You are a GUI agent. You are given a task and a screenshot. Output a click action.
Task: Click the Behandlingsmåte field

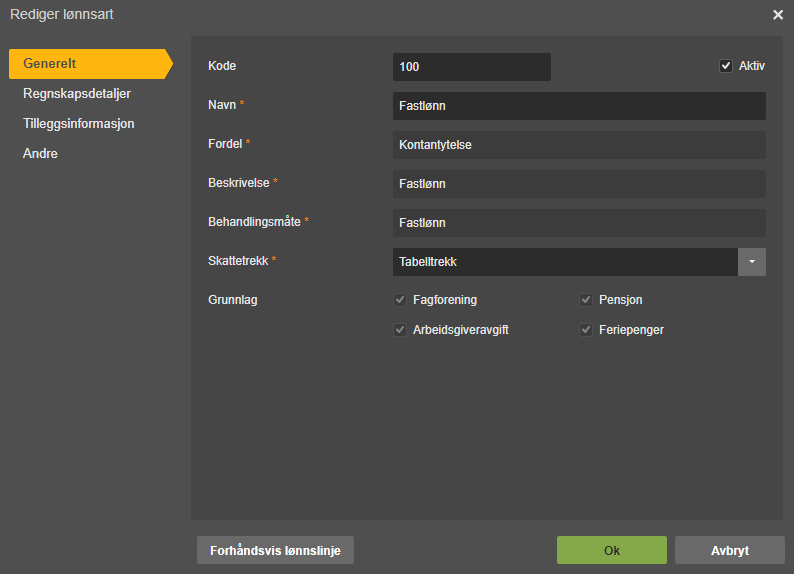(x=579, y=223)
